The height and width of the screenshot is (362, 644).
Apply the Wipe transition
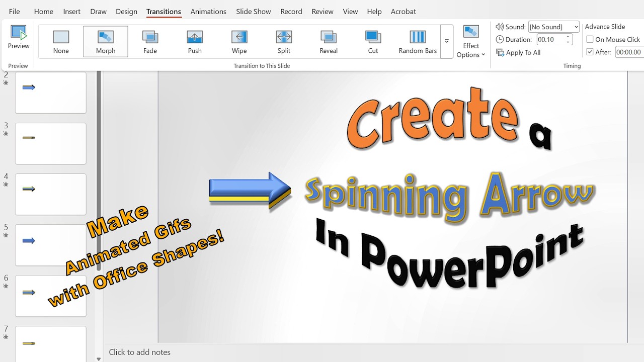pos(239,42)
